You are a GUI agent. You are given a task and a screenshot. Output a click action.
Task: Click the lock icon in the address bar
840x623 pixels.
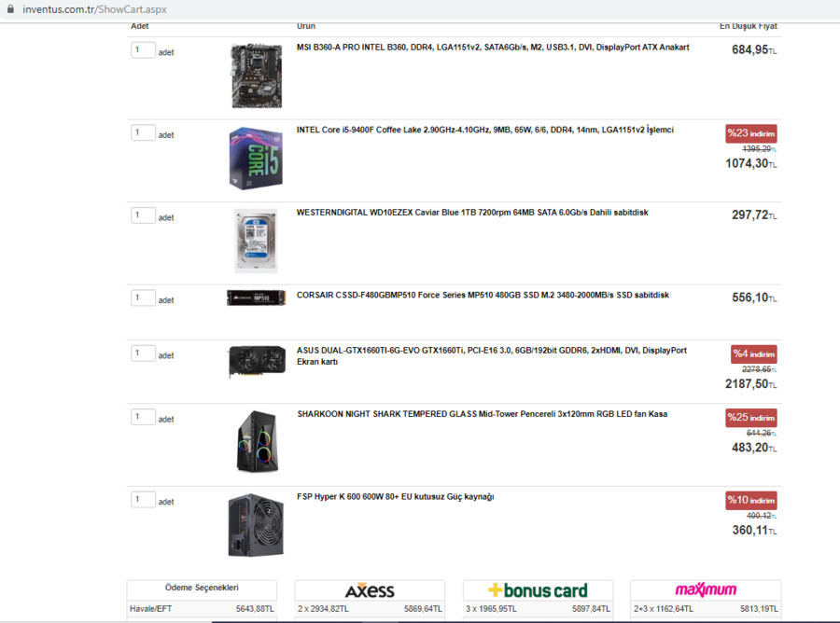(10, 9)
